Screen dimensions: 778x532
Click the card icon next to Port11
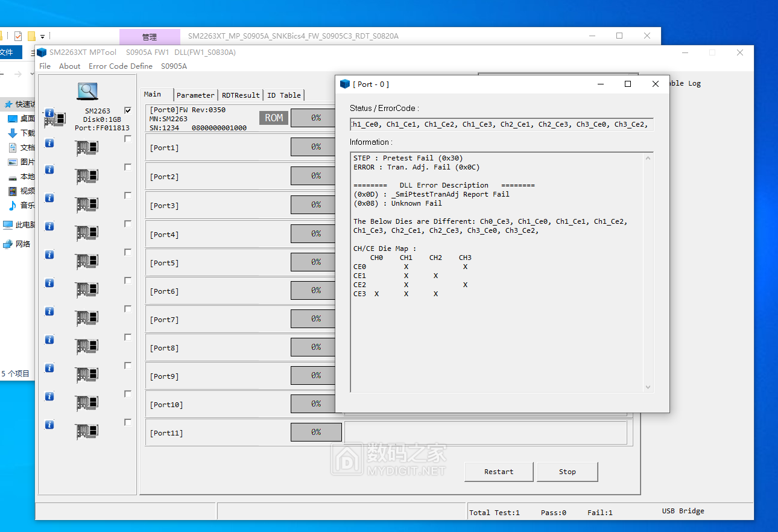tap(87, 431)
